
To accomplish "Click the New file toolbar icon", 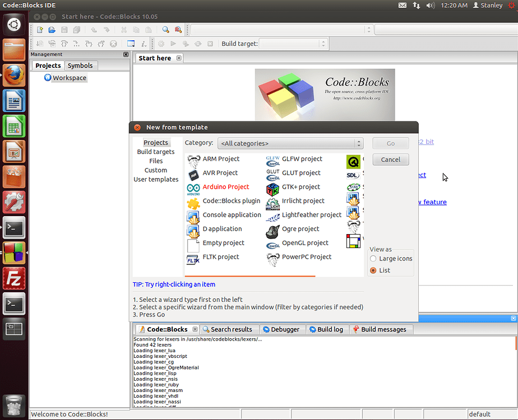I will (39, 29).
